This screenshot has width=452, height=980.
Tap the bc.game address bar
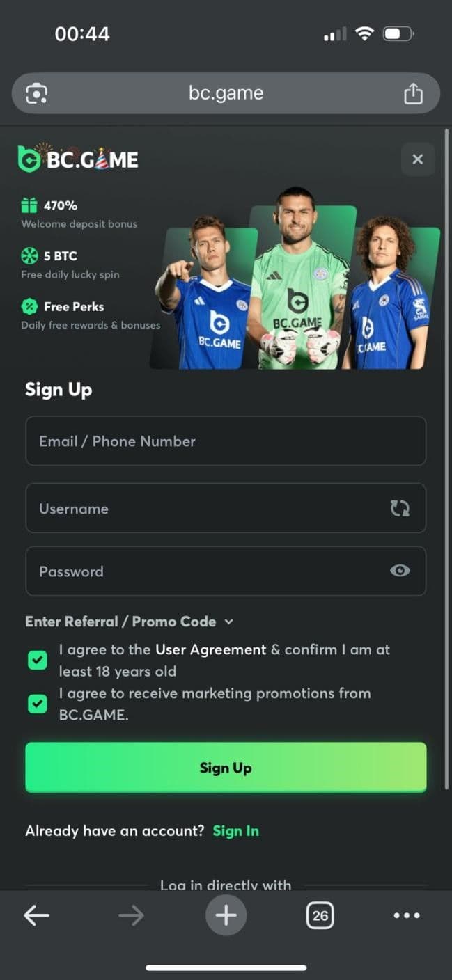(226, 93)
